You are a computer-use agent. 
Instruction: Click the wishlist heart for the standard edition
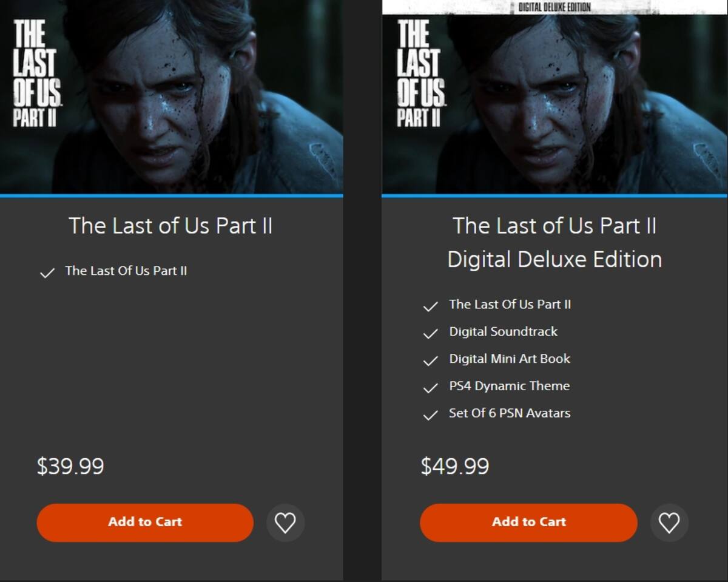coord(285,523)
